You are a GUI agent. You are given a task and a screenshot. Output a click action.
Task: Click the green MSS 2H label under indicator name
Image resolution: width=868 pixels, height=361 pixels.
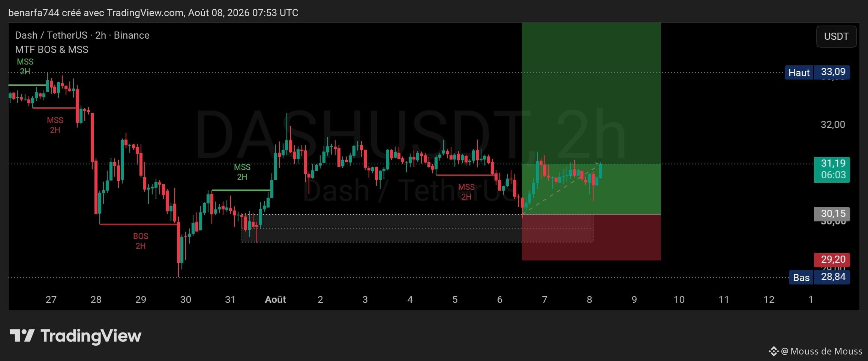pyautogui.click(x=25, y=66)
